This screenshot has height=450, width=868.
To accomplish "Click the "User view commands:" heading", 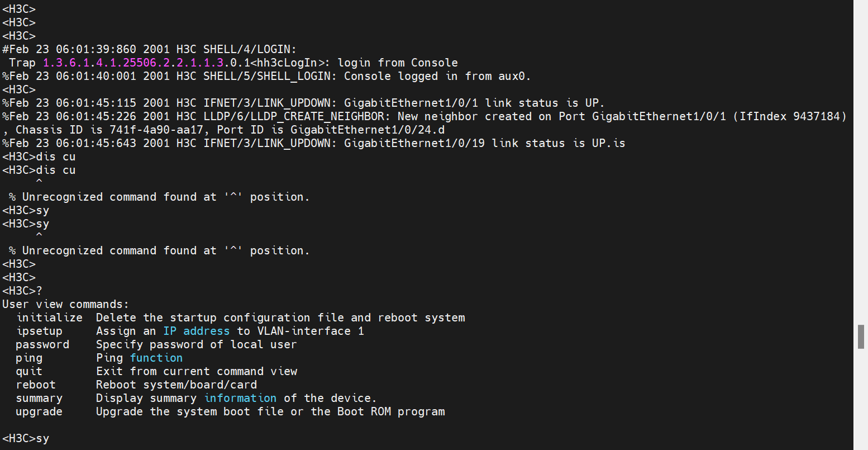I will 65,304.
